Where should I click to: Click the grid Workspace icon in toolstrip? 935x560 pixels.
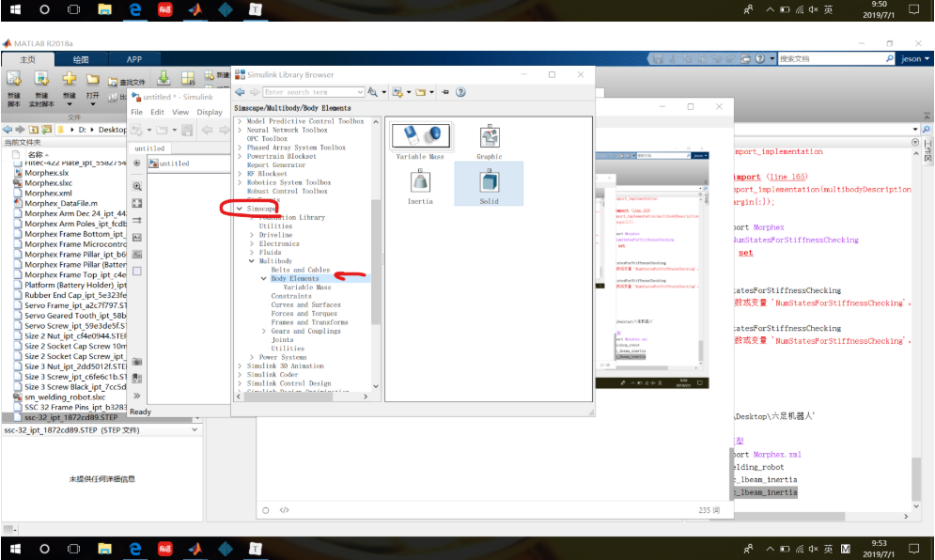coord(188,78)
